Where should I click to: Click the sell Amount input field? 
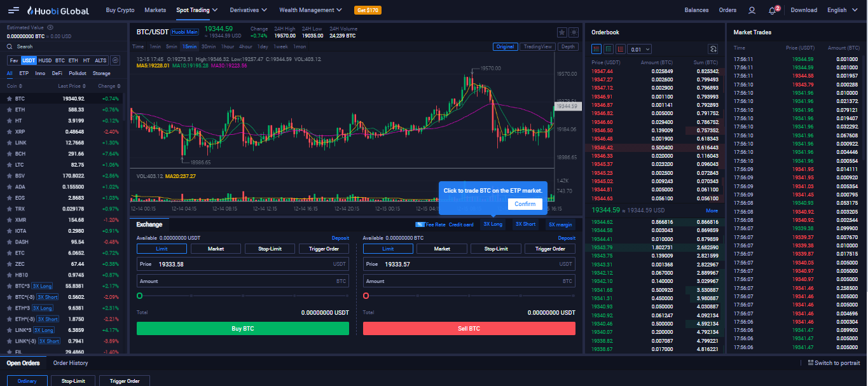click(469, 281)
